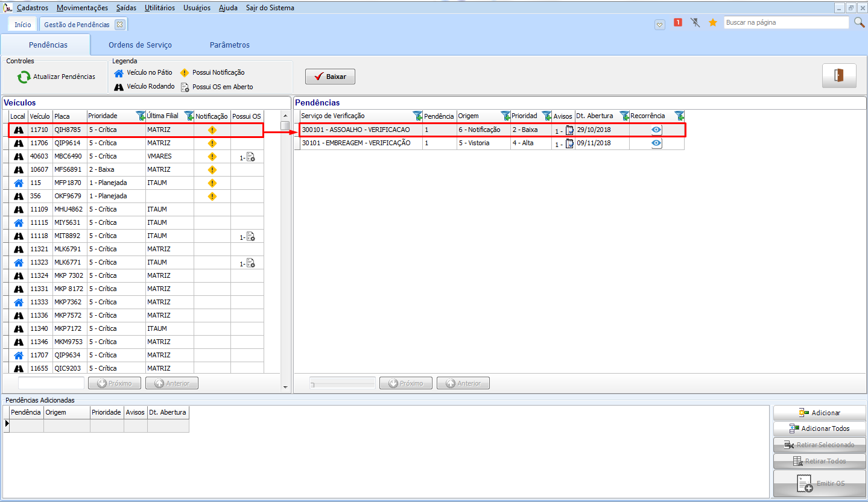868x502 pixels.
Task: Click the red notification counter badge
Action: point(677,22)
